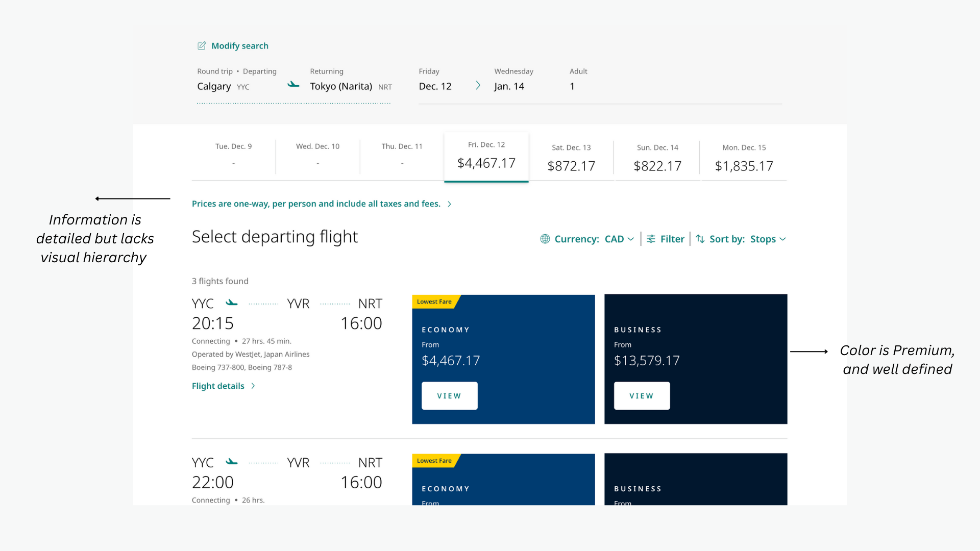Image resolution: width=980 pixels, height=551 pixels.
Task: Click arrow between Dec. 12 and Jan. 14
Action: tap(478, 86)
